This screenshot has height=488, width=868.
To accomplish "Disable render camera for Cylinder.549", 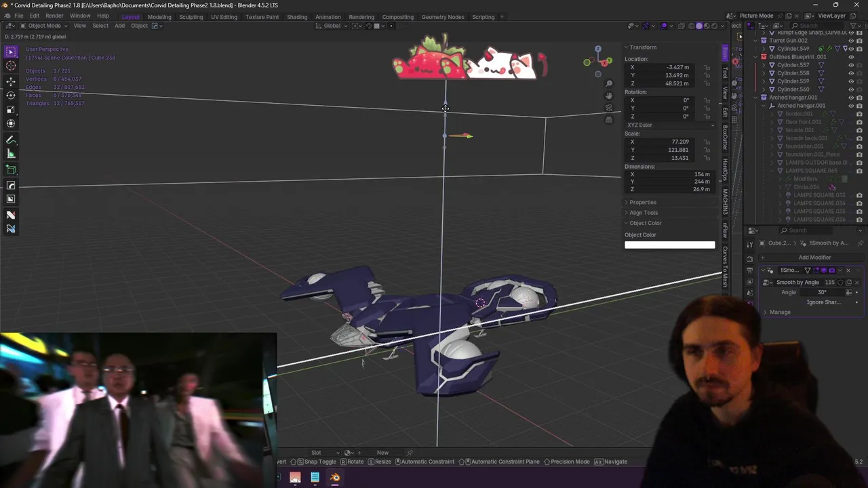I will tap(859, 49).
